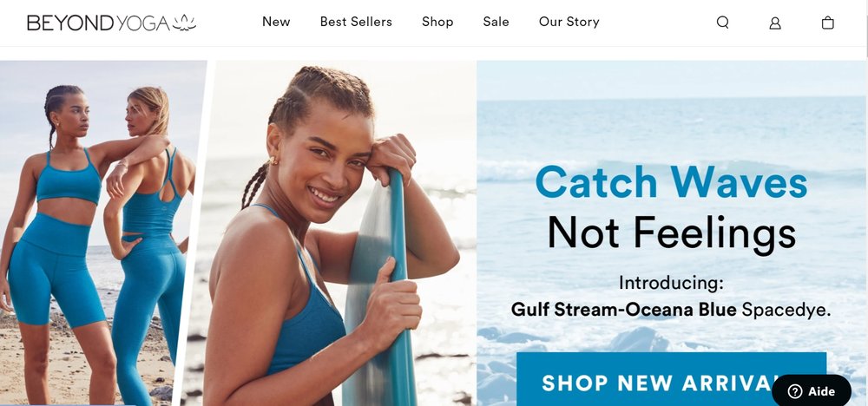Open the Aide help chat button

[x=811, y=391]
